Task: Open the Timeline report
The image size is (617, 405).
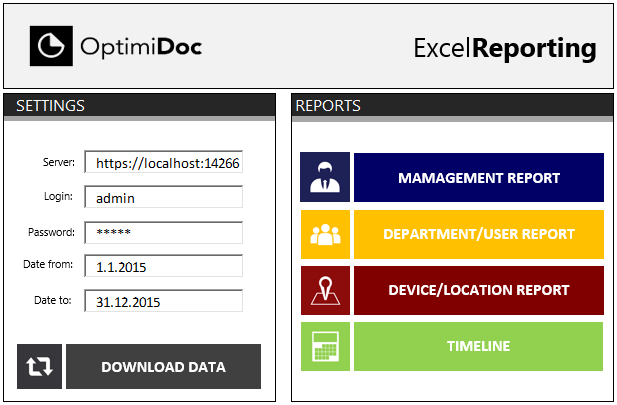Action: 478,346
